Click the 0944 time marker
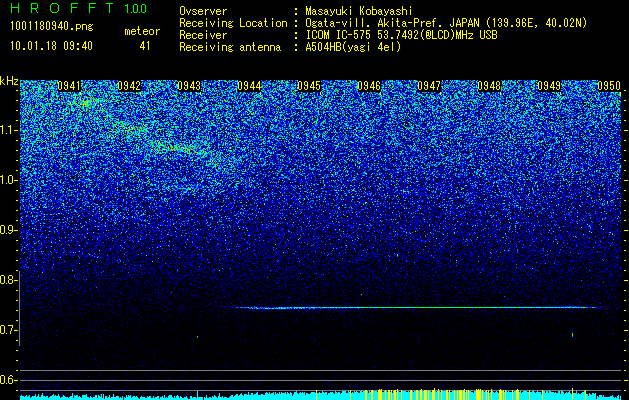 249,86
